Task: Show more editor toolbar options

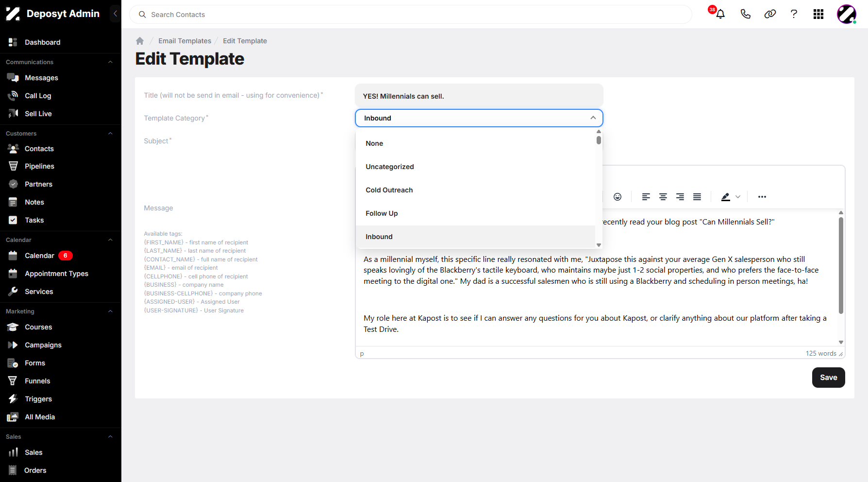Action: click(x=762, y=197)
